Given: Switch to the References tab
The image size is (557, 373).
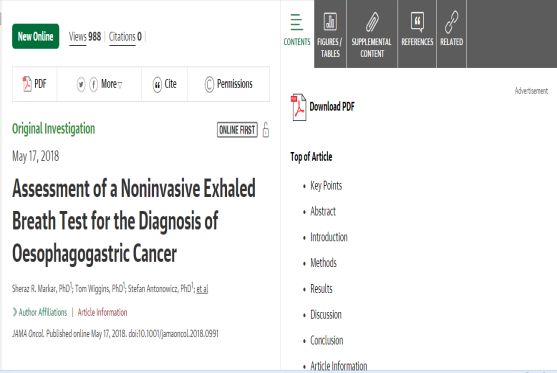Looking at the screenshot, I should tap(417, 34).
